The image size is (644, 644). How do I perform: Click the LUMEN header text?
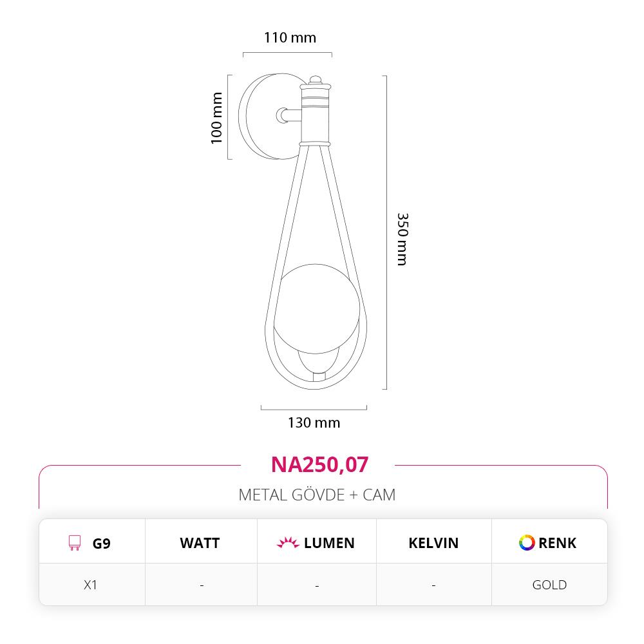pos(329,543)
